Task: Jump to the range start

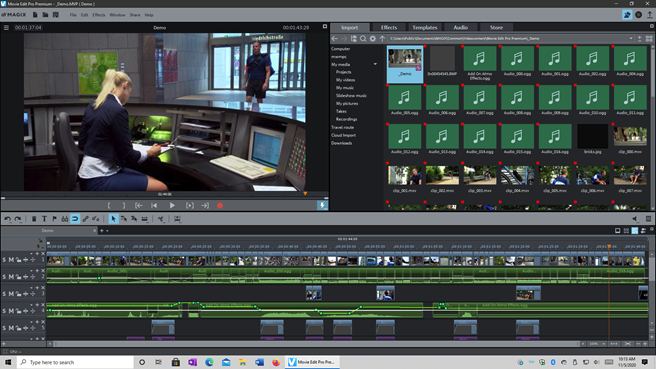Action: coord(138,205)
